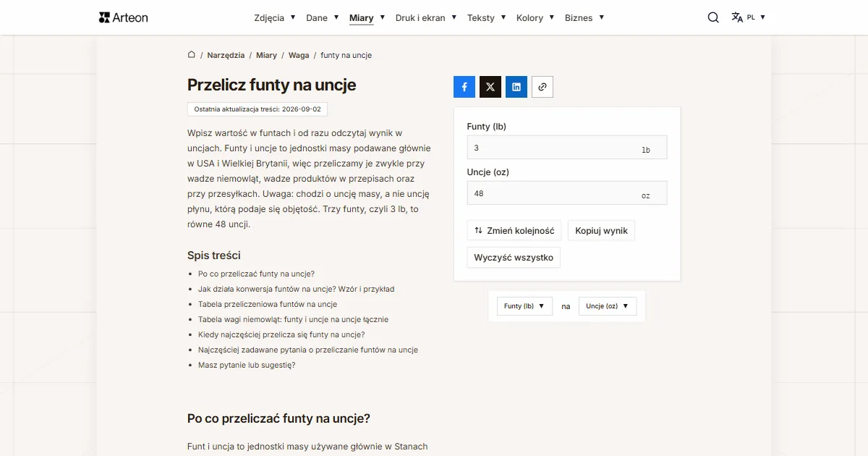Image resolution: width=868 pixels, height=456 pixels.
Task: Click the Arteon logo
Action: coord(124,17)
